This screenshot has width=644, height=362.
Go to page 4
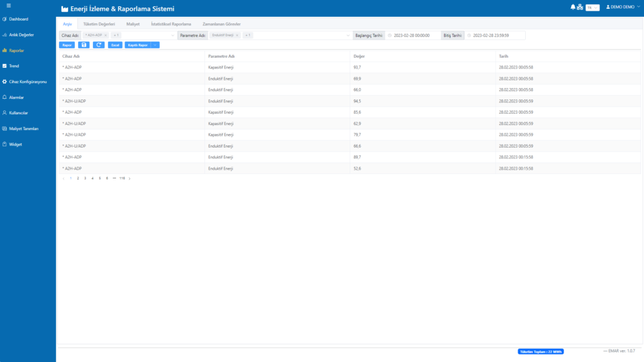pyautogui.click(x=92, y=178)
